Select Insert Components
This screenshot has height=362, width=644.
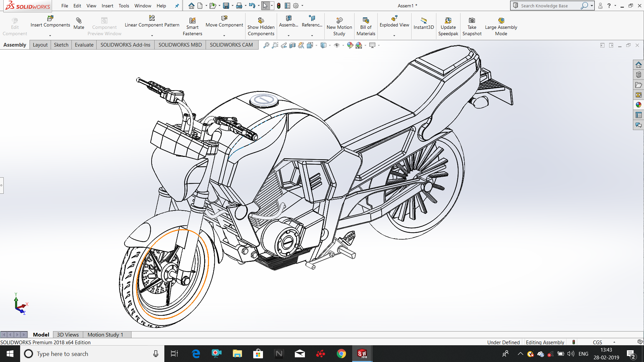tap(50, 23)
